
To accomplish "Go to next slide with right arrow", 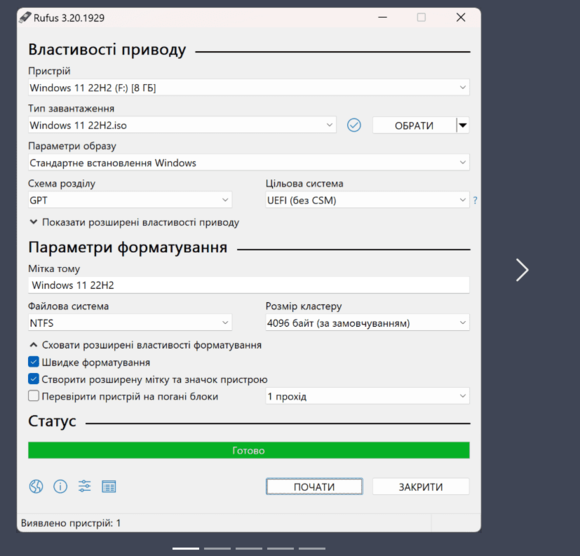I will coord(522,270).
